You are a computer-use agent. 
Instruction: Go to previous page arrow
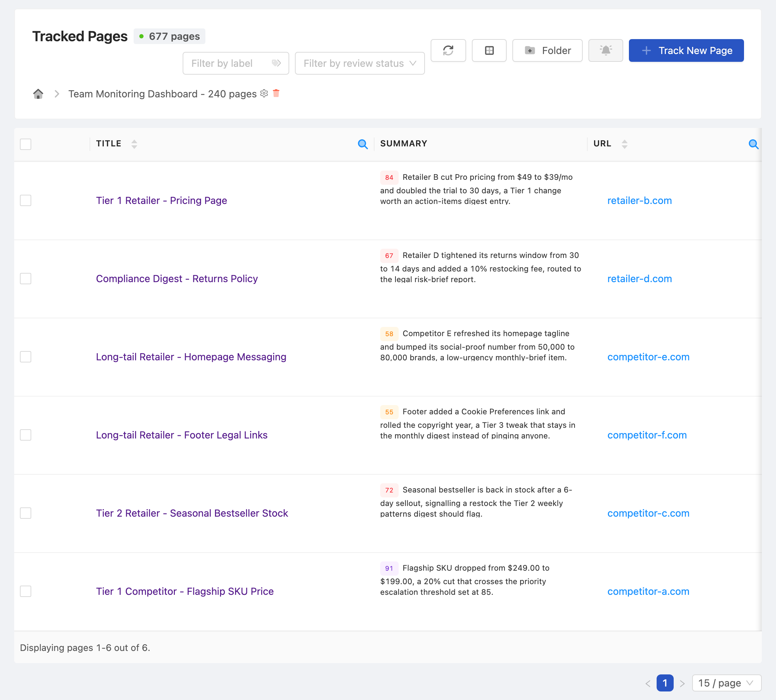pyautogui.click(x=648, y=683)
